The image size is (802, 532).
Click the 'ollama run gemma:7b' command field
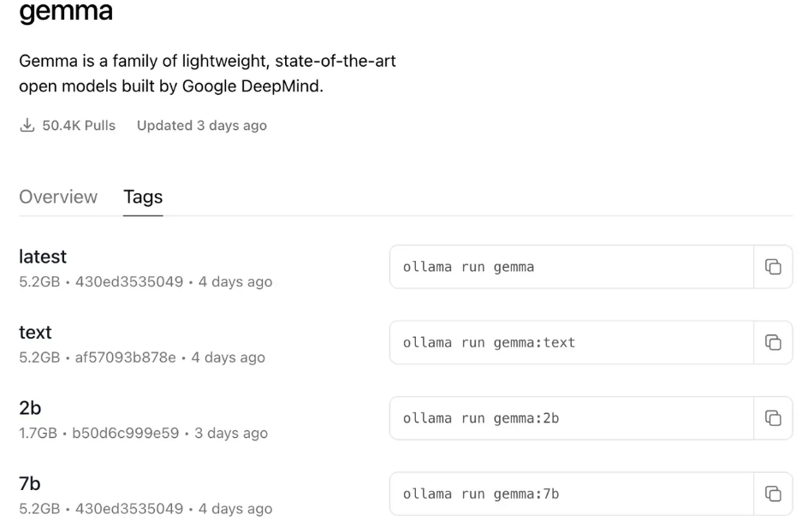[x=571, y=494]
